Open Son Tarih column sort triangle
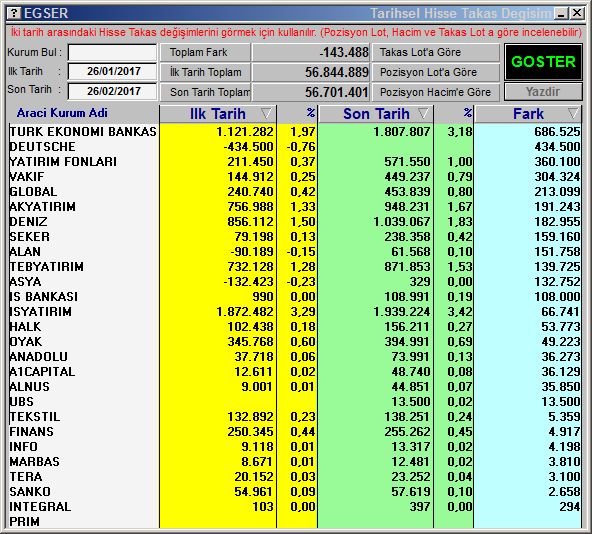Image resolution: width=592 pixels, height=534 pixels. pos(424,113)
